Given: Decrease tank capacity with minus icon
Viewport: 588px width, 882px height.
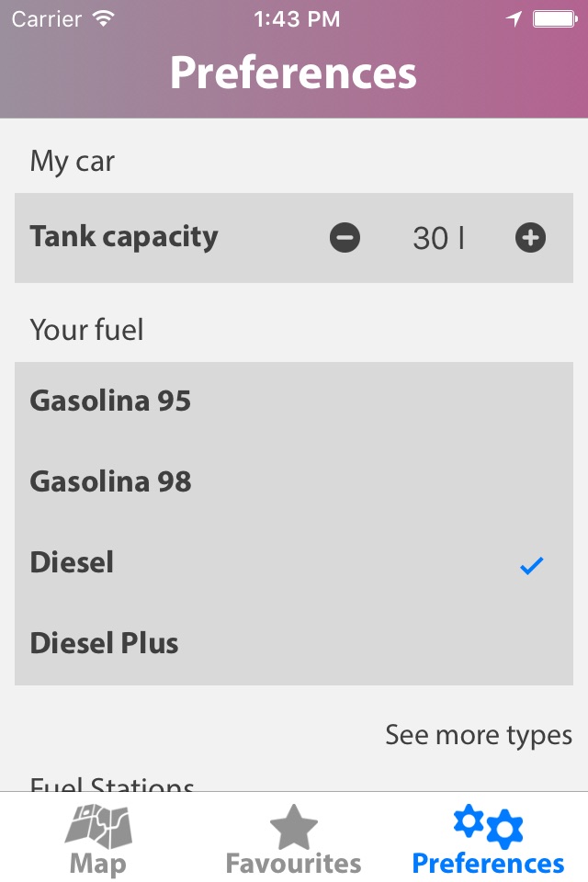Looking at the screenshot, I should (x=345, y=239).
